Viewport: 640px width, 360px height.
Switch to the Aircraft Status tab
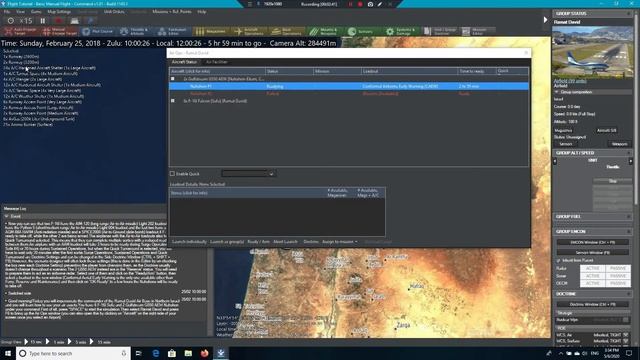click(184, 62)
